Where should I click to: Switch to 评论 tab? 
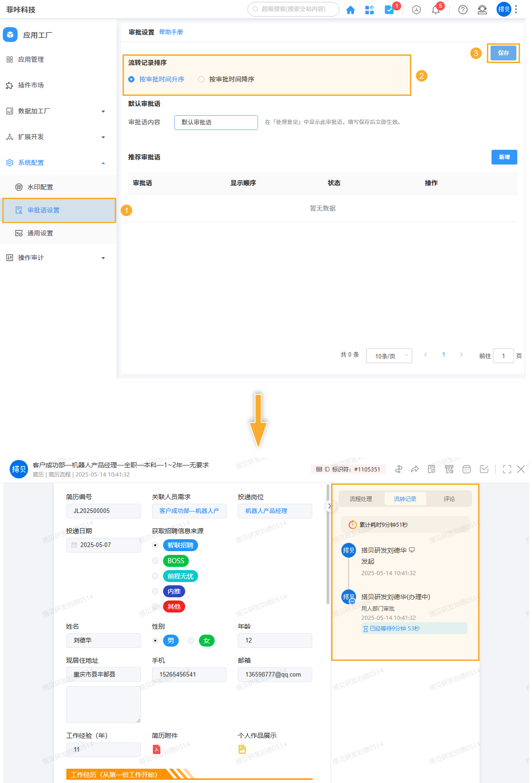pyautogui.click(x=449, y=499)
